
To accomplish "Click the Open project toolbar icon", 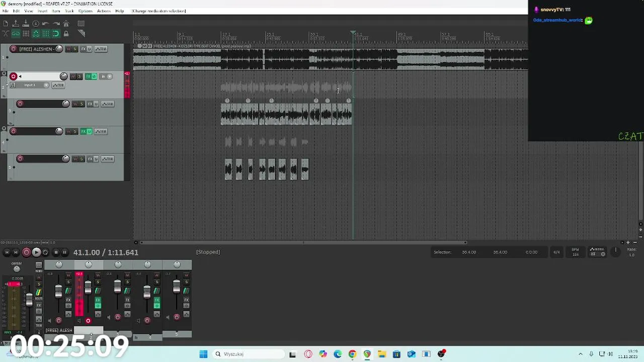I will pyautogui.click(x=16, y=24).
